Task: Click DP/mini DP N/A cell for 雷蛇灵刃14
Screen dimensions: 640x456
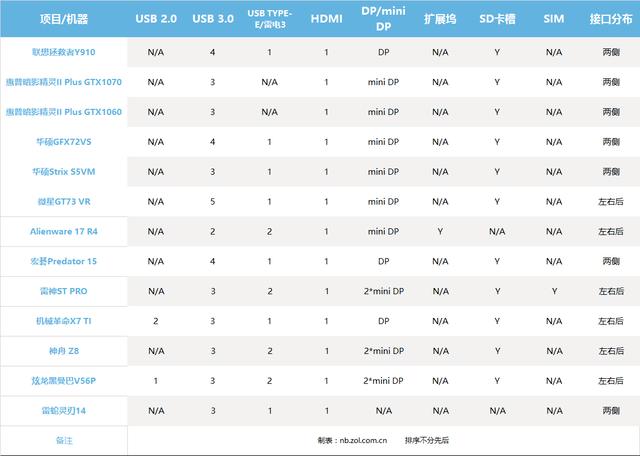Action: point(384,410)
